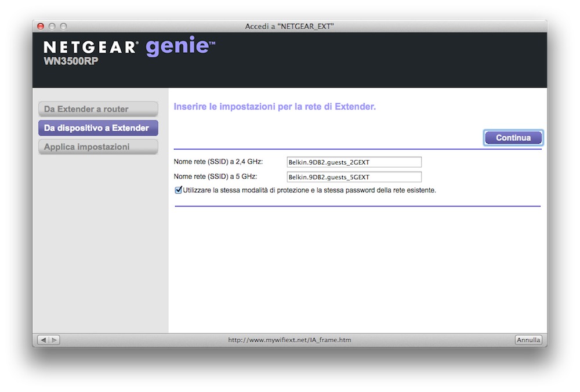The width and height of the screenshot is (580, 392).
Task: Toggle the same protection and password checkbox
Action: (x=178, y=190)
